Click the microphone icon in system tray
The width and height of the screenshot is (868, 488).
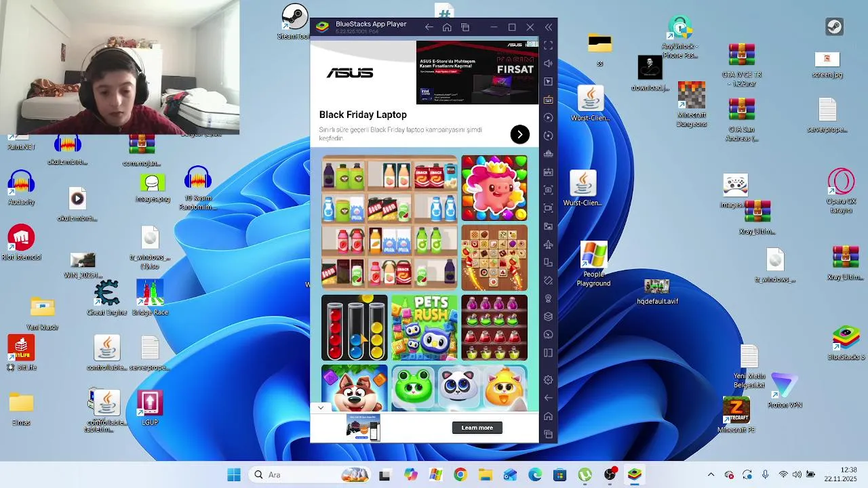[765, 474]
